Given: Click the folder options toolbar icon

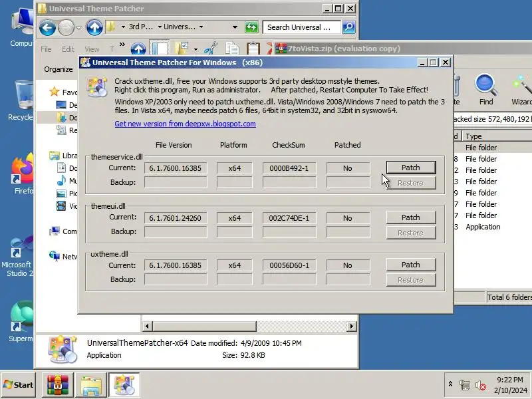Looking at the screenshot, I should (x=182, y=49).
